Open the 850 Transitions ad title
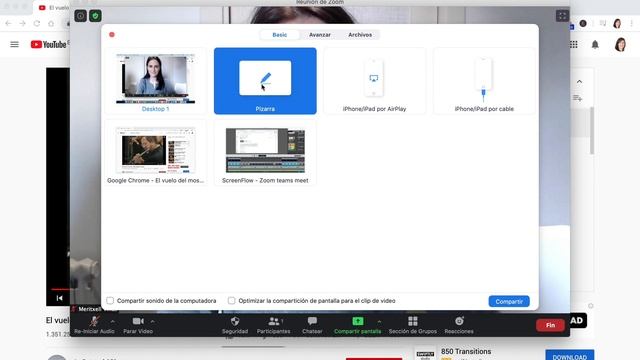 point(466,351)
